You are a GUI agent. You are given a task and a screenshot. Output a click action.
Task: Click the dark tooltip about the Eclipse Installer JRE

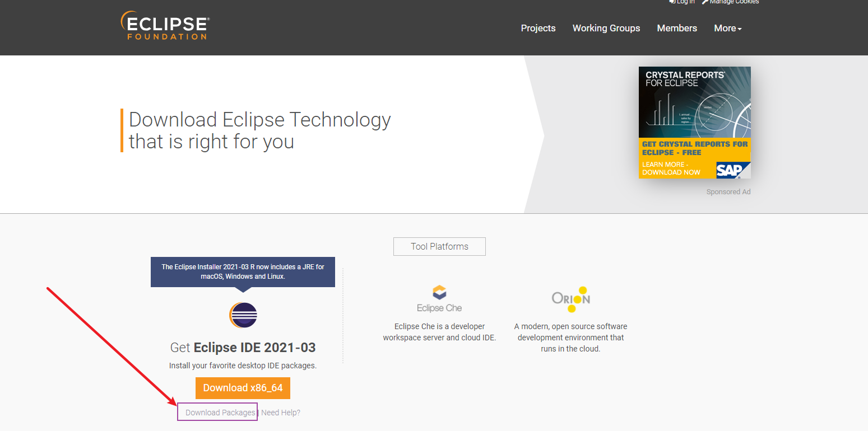click(x=243, y=271)
